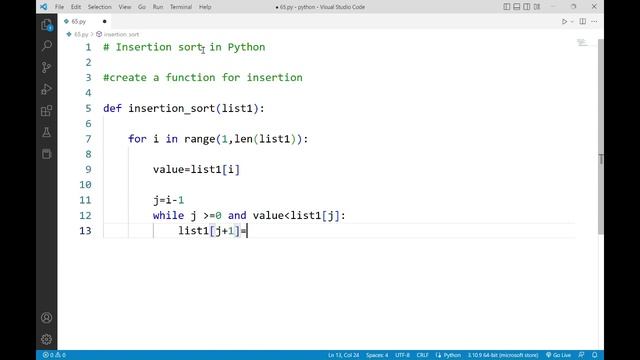Open the Accounts menu icon
The width and height of the screenshot is (640, 360).
[x=47, y=318]
